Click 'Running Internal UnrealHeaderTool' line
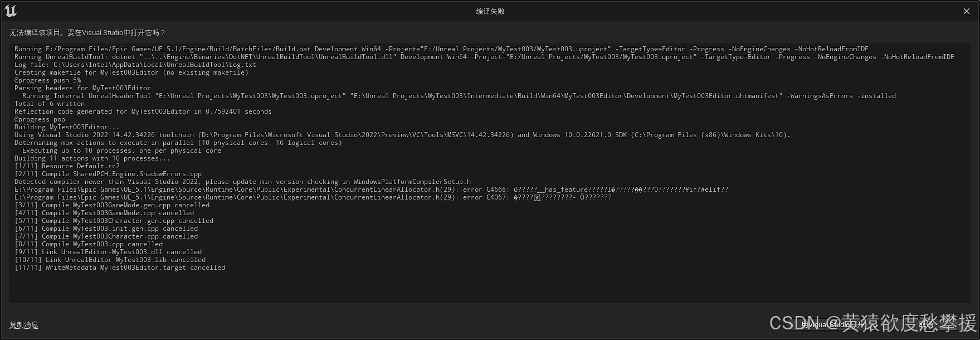 click(459, 96)
